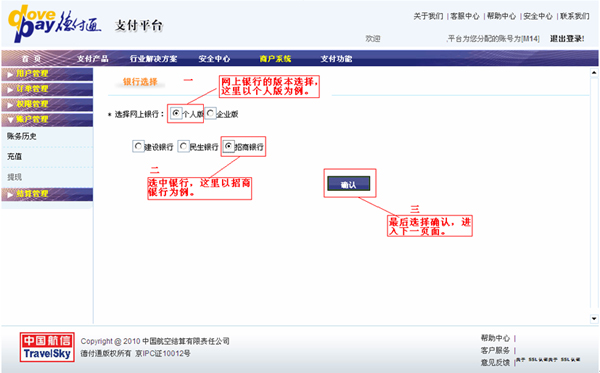
Task: Choose 招商银行 radio option
Action: (228, 146)
